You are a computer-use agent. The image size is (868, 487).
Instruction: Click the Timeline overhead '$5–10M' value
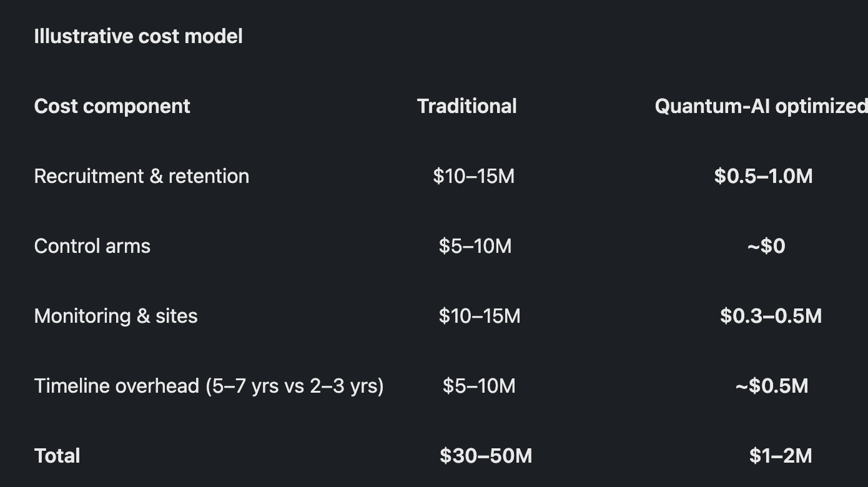click(479, 386)
